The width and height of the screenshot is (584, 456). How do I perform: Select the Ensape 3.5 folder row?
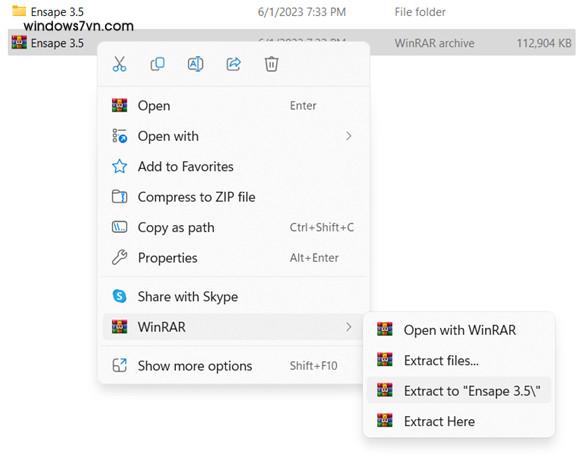(292, 12)
